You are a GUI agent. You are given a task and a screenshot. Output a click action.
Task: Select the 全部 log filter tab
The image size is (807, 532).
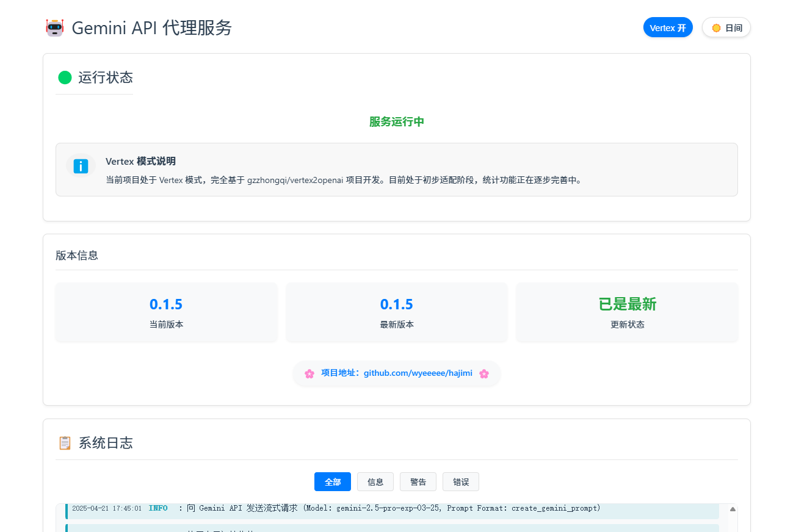[332, 481]
